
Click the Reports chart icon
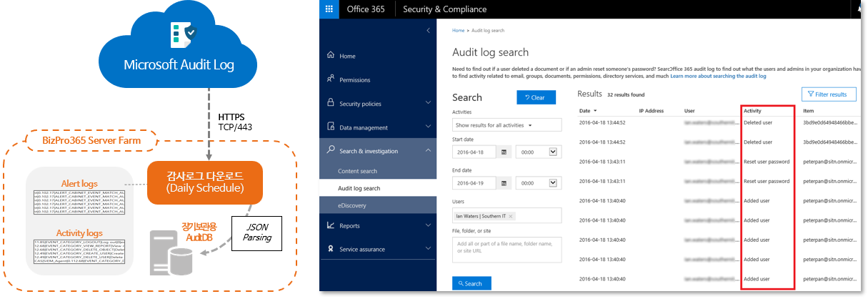tap(330, 225)
